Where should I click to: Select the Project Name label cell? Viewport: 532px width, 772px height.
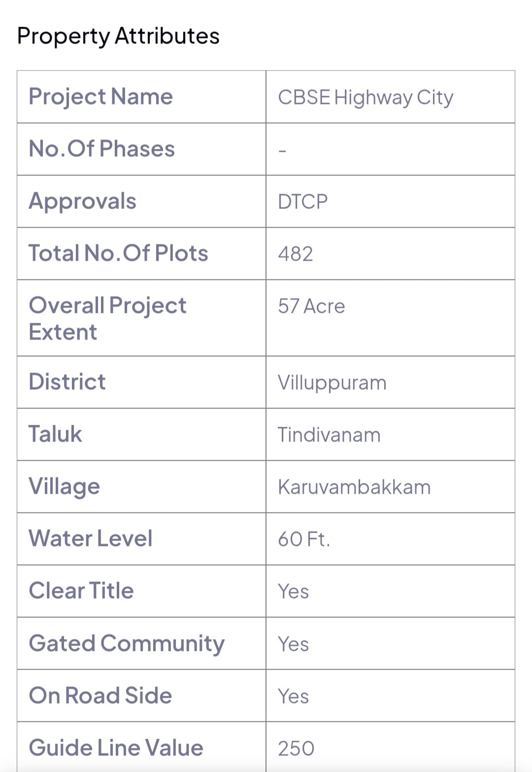[x=101, y=97]
